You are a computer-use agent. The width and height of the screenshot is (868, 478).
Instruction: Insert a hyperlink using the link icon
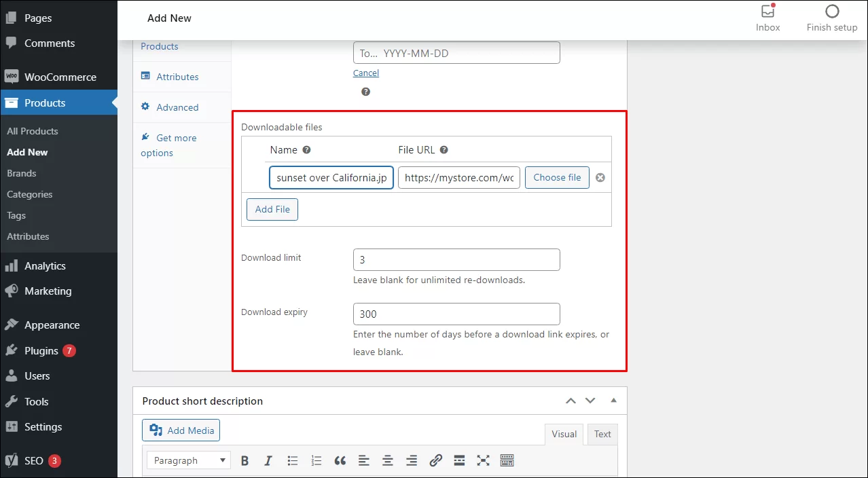pyautogui.click(x=435, y=460)
